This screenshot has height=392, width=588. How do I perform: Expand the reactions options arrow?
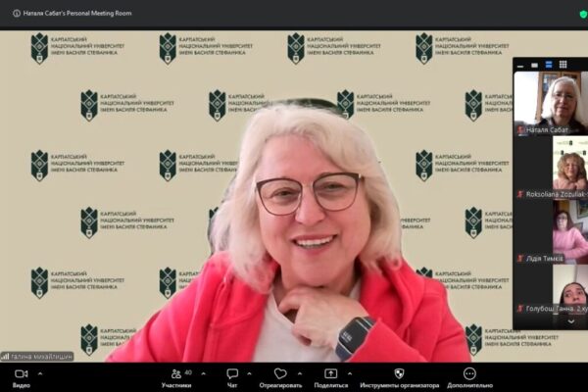pyautogui.click(x=298, y=373)
